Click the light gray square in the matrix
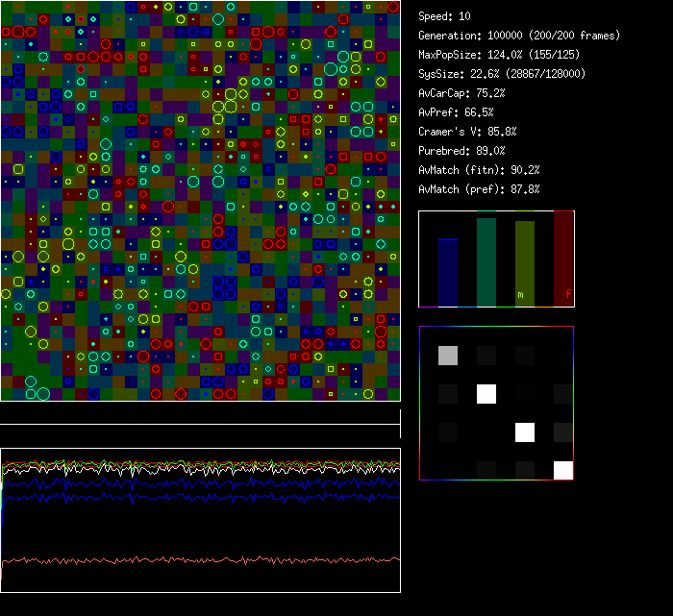Screen dimensions: 673x616 click(448, 356)
